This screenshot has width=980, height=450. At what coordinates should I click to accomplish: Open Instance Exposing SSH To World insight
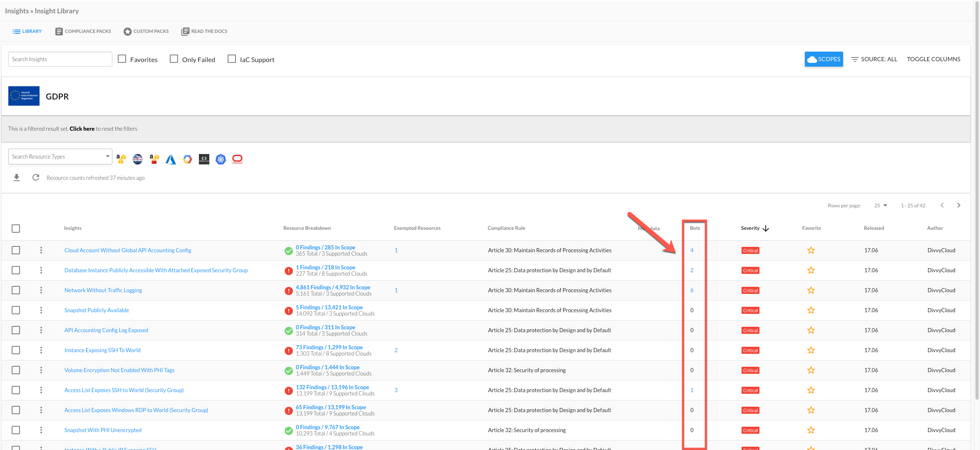click(x=102, y=350)
